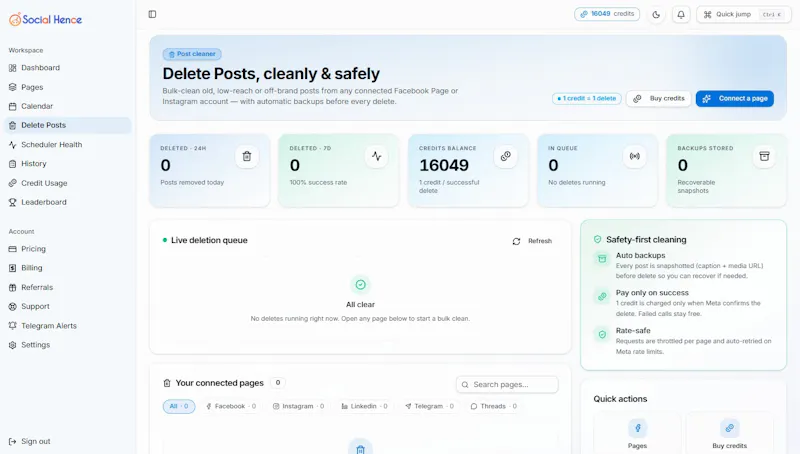
Task: Go to Pricing page
Action: [67, 249]
